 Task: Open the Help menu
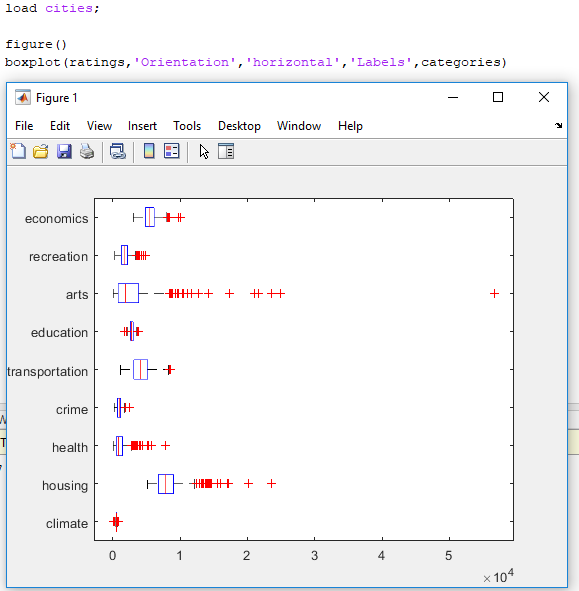pyautogui.click(x=350, y=126)
